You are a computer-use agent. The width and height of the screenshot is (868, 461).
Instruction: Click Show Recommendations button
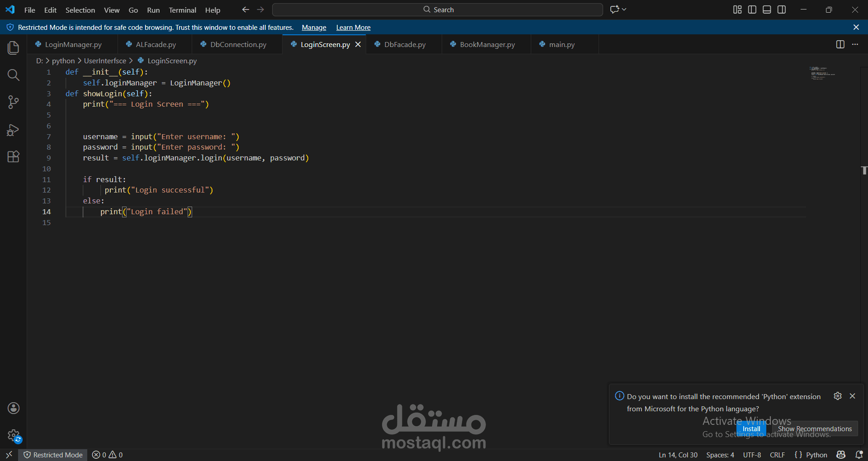[814, 428]
